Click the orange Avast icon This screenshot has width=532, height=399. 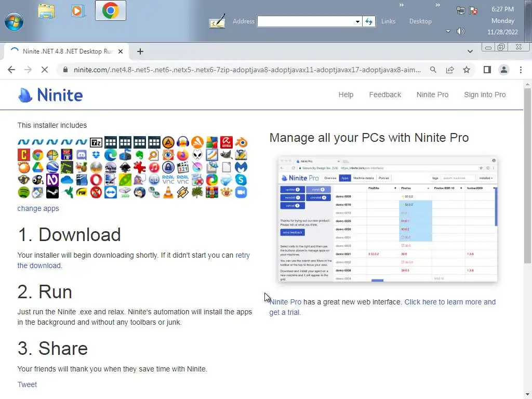click(197, 142)
